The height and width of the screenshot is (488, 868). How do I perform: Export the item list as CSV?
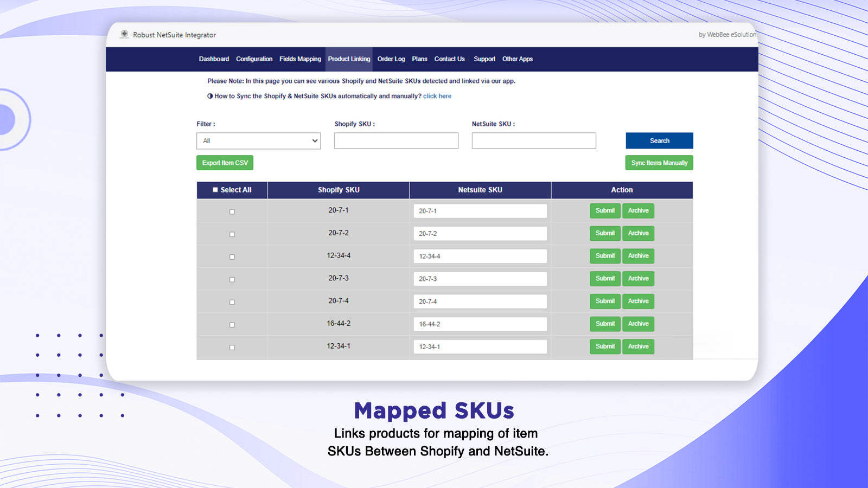(x=225, y=163)
